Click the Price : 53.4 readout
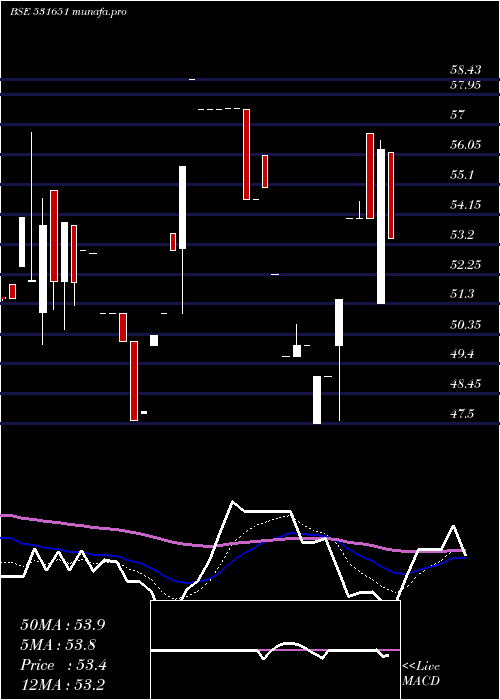This screenshot has height=700, width=500. point(63,665)
